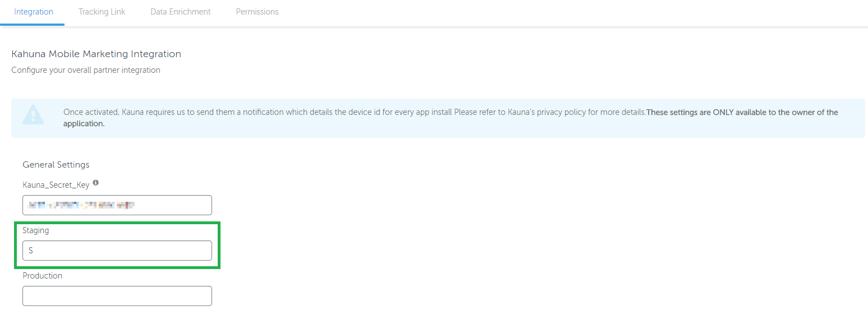Screen dimensions: 868x315
Task: Click the 'Configure your overall partner integration' subtitle
Action: (x=86, y=70)
